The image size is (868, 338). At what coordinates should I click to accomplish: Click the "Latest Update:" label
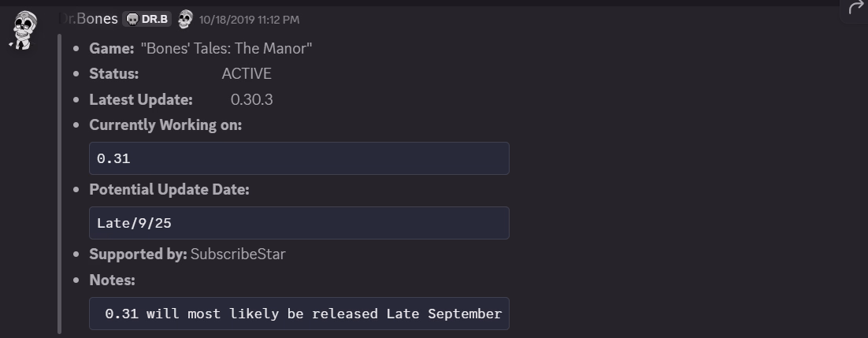[x=141, y=100]
